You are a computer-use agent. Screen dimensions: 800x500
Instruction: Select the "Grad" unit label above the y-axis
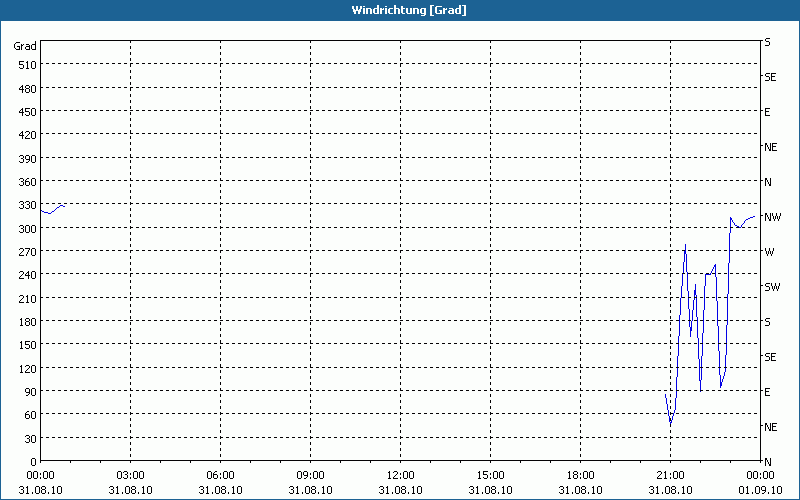click(x=25, y=46)
